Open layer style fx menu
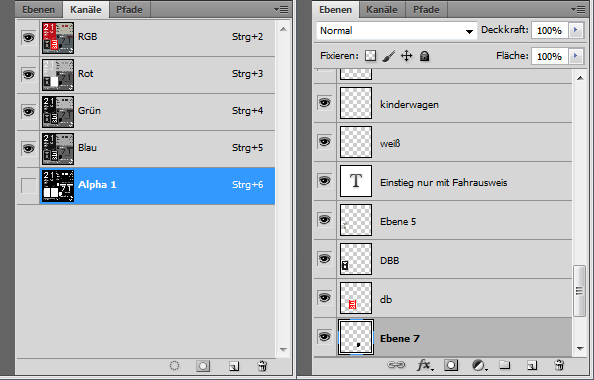Screen dimensions: 594x380 pyautogui.click(x=425, y=365)
